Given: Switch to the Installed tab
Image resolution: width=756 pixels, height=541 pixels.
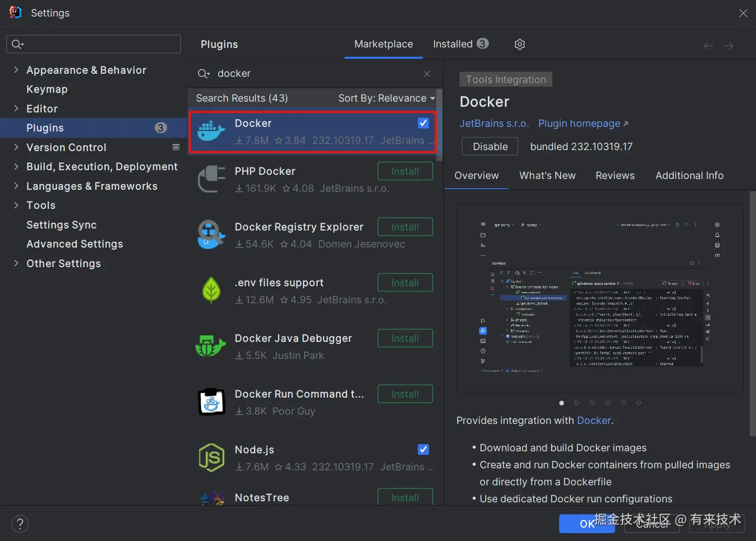Looking at the screenshot, I should coord(461,44).
